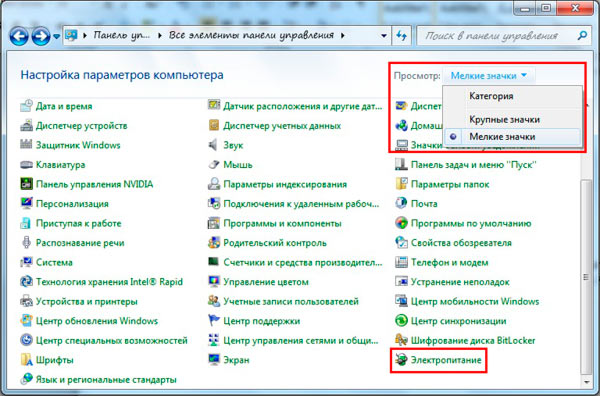Click the Экран display icon

pyautogui.click(x=214, y=360)
